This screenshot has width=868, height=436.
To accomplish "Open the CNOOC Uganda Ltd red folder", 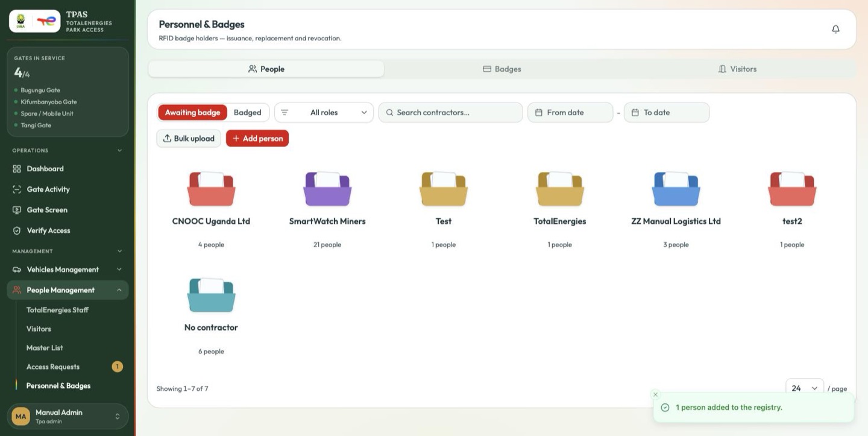I will tap(211, 189).
